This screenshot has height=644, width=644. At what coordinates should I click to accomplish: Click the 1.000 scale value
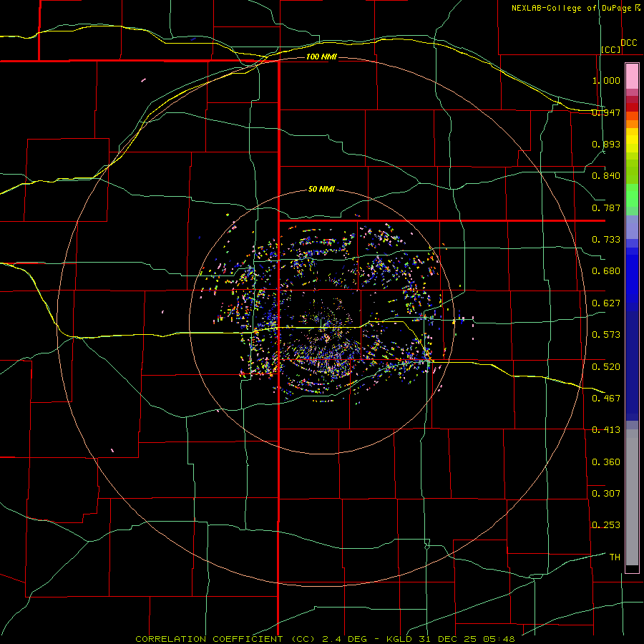point(606,80)
